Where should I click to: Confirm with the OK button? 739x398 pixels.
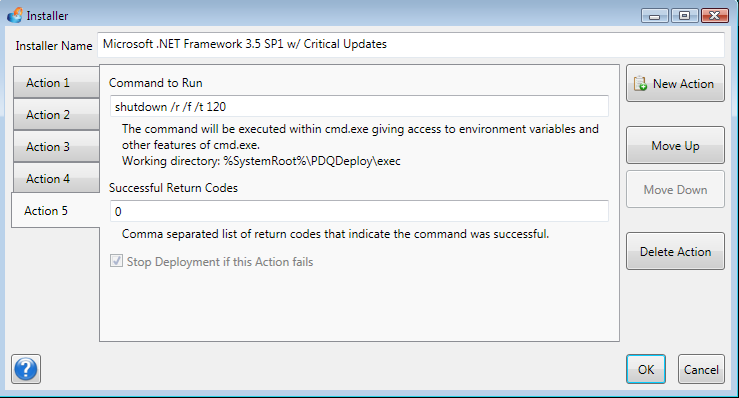click(646, 369)
